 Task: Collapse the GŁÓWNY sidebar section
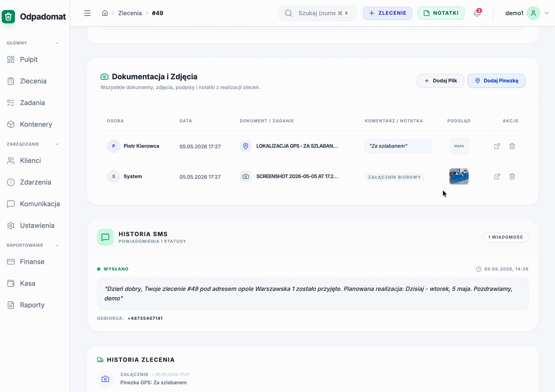57,43
